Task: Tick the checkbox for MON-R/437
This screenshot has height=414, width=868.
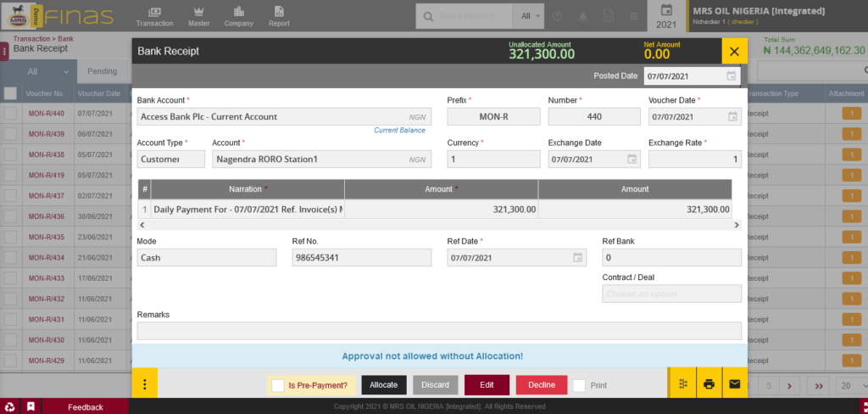Action: tap(10, 196)
